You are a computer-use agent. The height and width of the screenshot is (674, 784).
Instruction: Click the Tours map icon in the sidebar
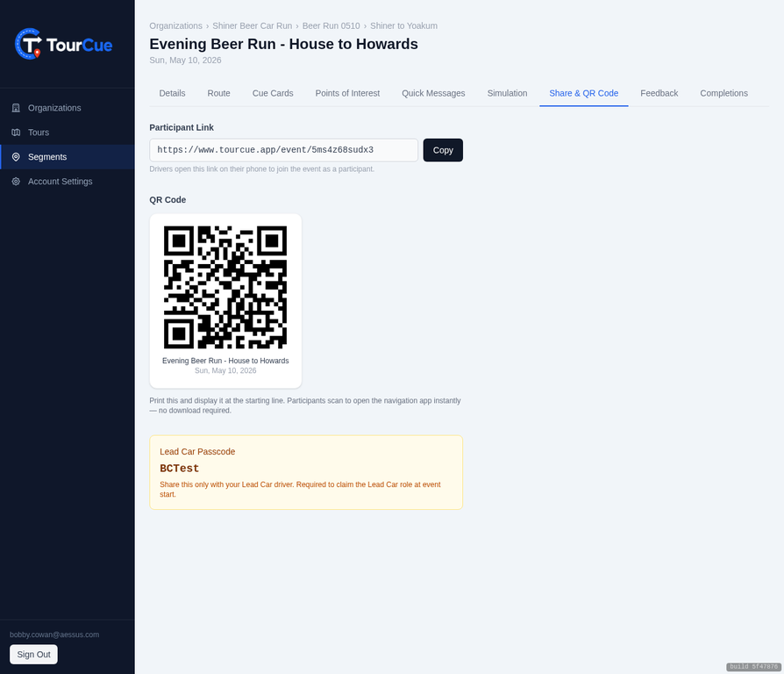pyautogui.click(x=16, y=133)
